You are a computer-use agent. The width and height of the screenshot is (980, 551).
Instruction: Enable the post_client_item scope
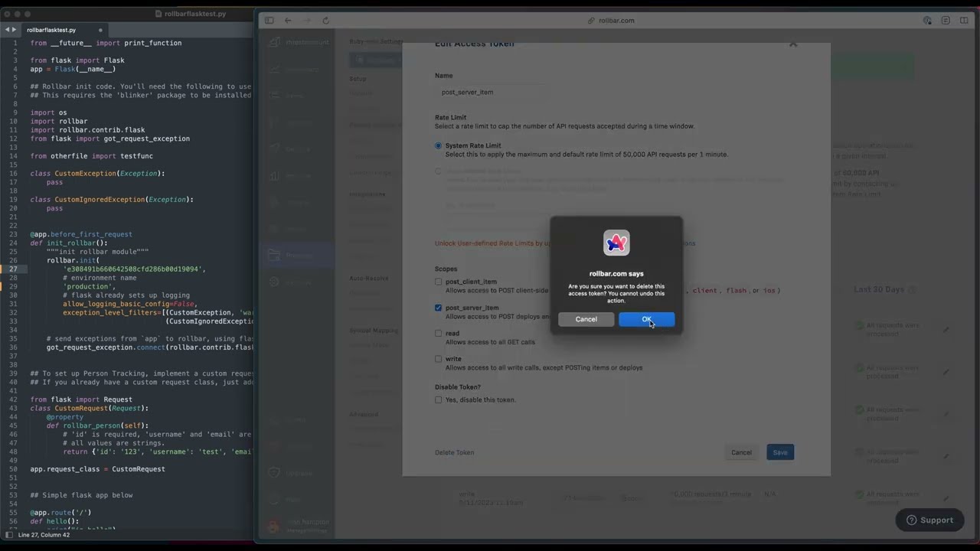[439, 282]
